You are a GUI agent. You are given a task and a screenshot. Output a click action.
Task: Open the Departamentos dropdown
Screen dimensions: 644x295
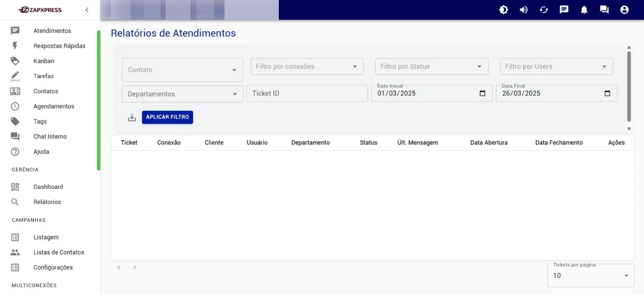[182, 94]
